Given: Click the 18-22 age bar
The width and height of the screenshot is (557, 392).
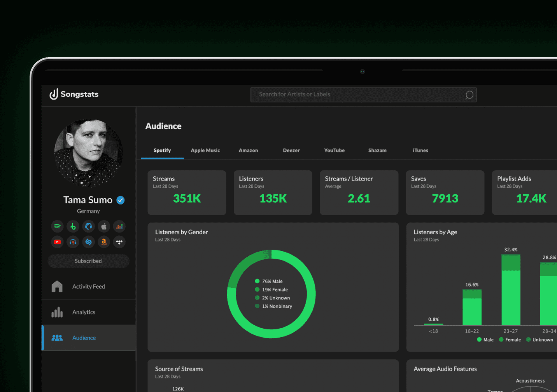Looking at the screenshot, I should pyautogui.click(x=472, y=307).
